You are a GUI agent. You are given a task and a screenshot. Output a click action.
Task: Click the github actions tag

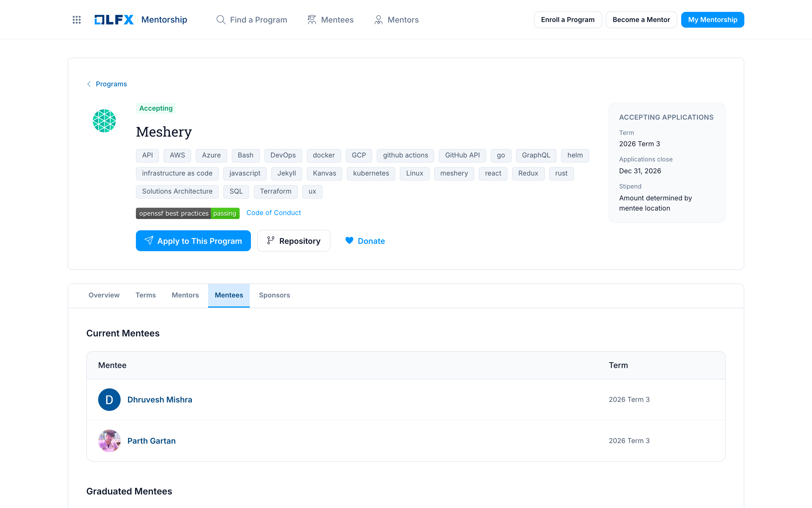pos(405,155)
